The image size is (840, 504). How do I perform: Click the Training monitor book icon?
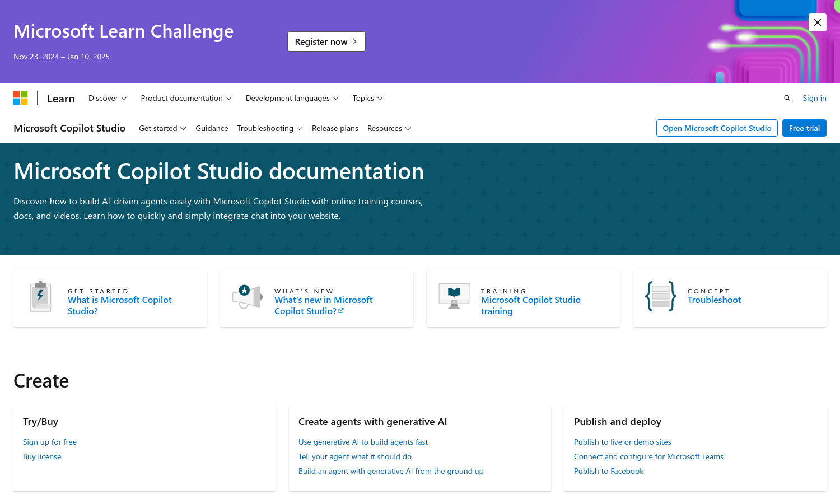(454, 296)
